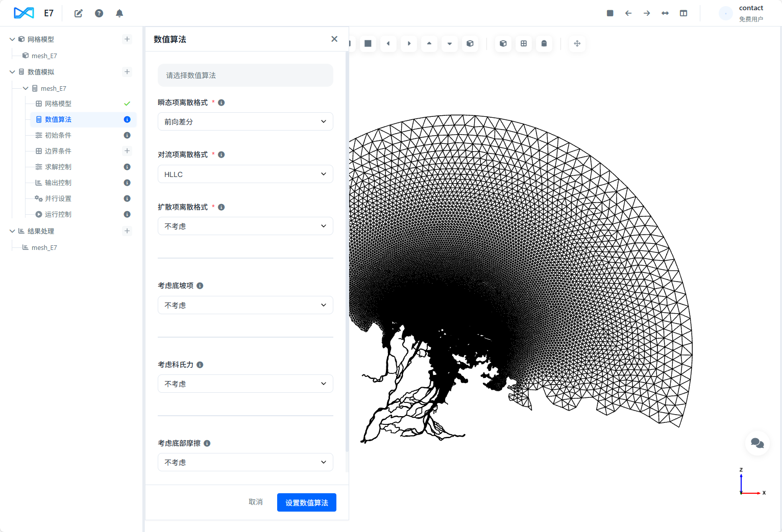
Task: Click 取消 to cancel the dialog
Action: pos(256,502)
